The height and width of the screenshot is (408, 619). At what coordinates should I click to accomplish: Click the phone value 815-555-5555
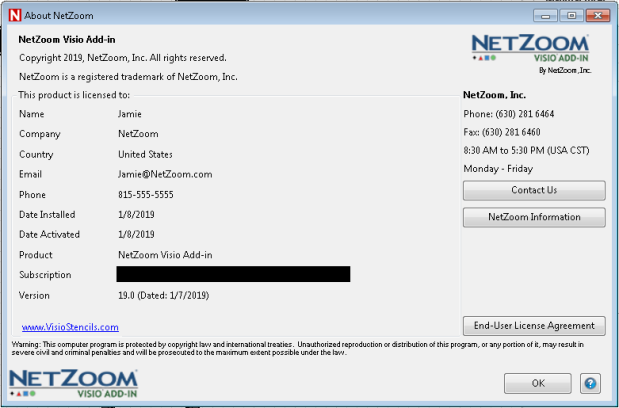coord(145,194)
